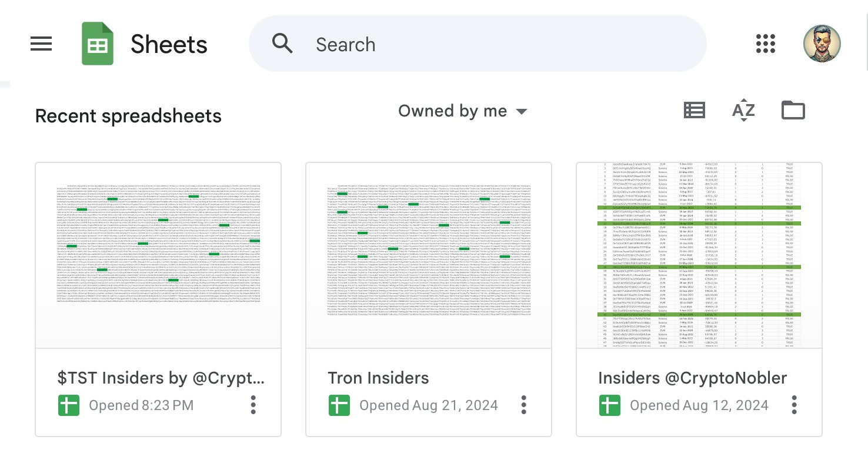The width and height of the screenshot is (868, 453).
Task: Click the Opened Aug 21, 2024 text
Action: 429,405
